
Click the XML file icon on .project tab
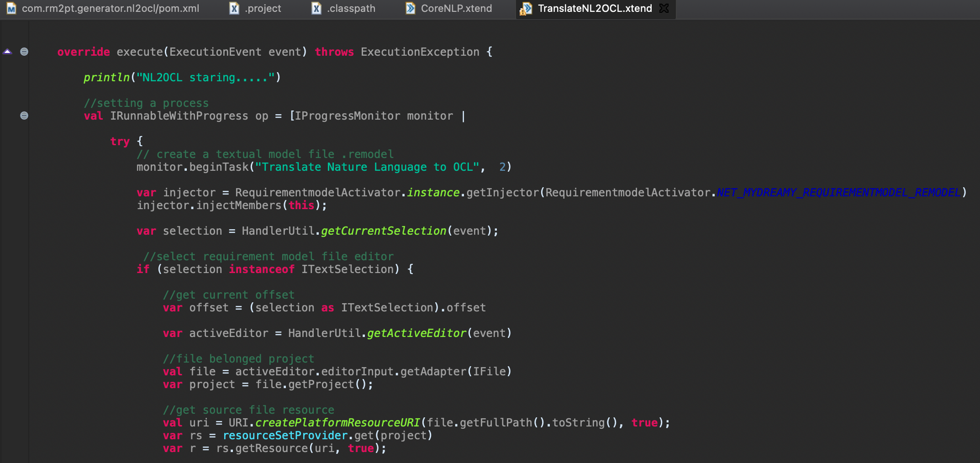coord(234,9)
